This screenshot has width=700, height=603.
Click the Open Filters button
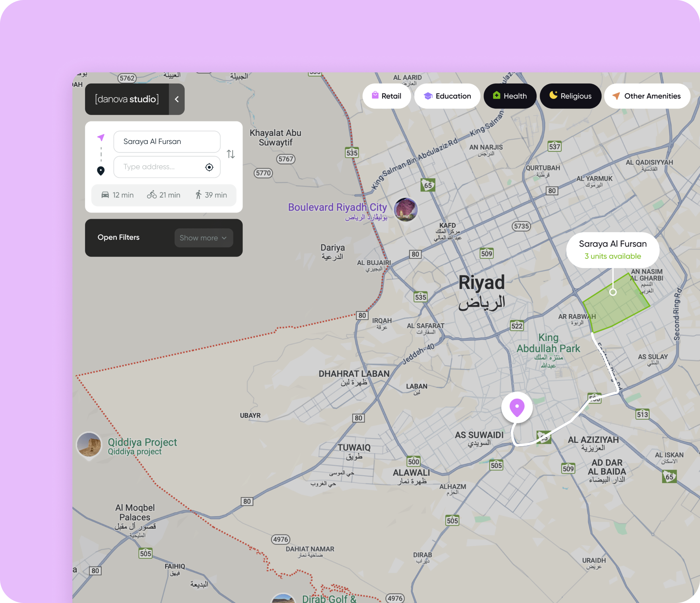[x=119, y=237]
